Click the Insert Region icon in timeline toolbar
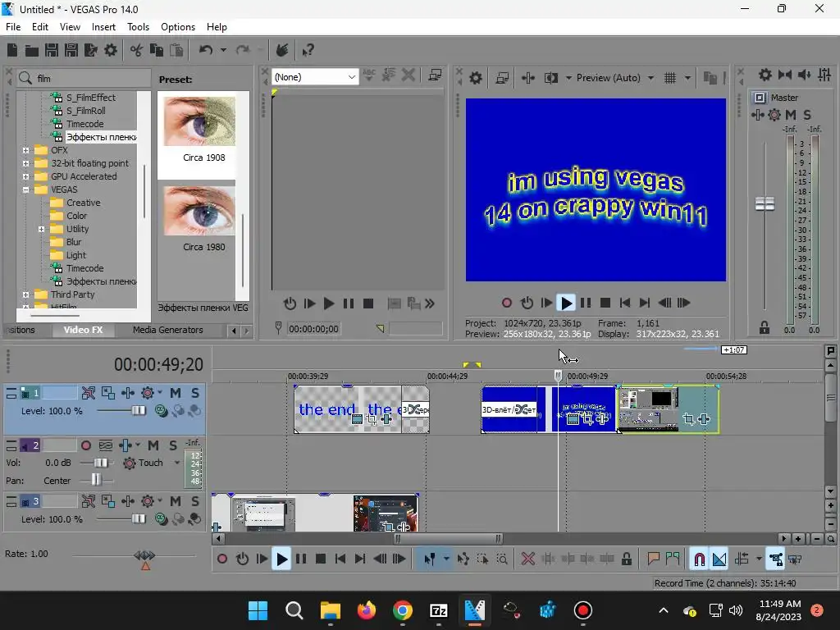The image size is (840, 630). tap(673, 559)
